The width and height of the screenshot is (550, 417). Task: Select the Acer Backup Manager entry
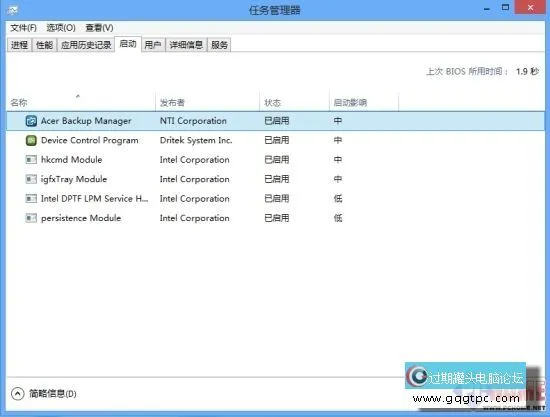click(x=275, y=121)
